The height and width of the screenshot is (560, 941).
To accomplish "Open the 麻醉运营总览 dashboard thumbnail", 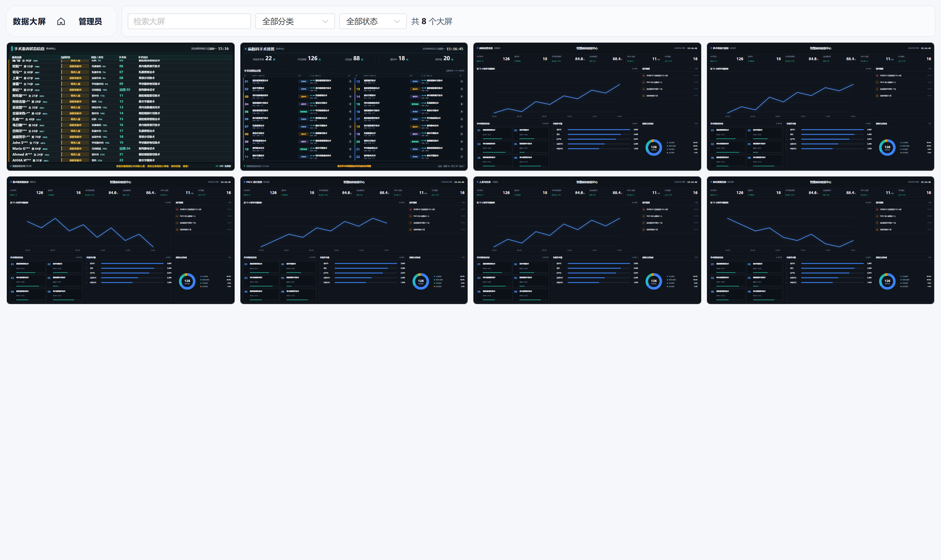I will coord(587,106).
